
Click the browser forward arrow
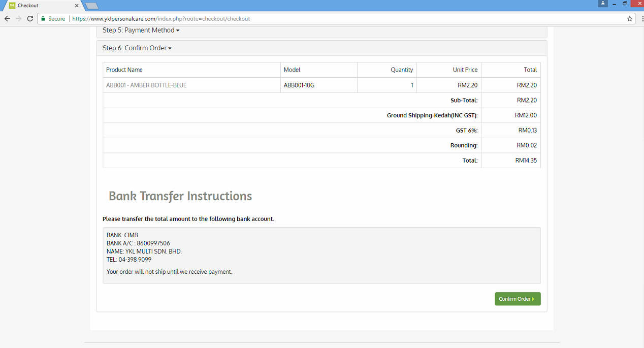(19, 19)
